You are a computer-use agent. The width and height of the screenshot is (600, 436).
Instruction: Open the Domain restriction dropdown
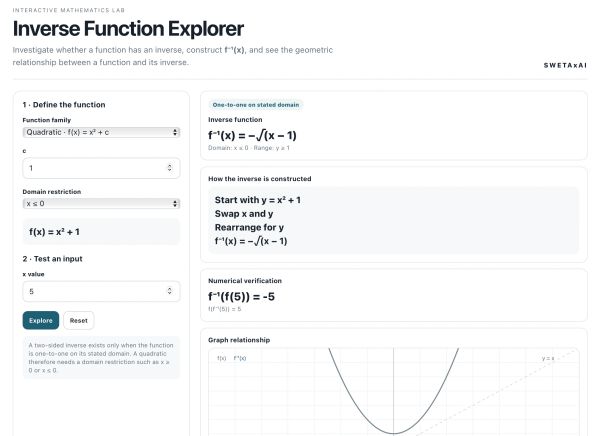click(x=101, y=204)
